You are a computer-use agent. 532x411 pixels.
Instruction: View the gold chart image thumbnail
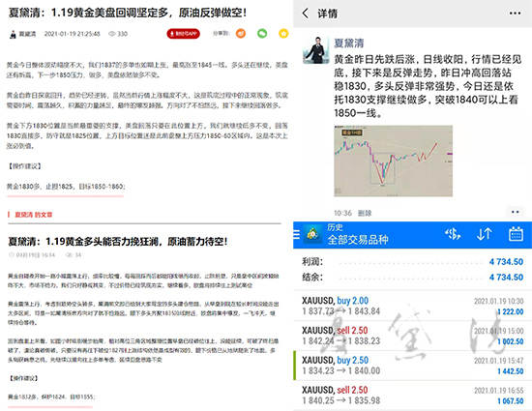pos(394,161)
